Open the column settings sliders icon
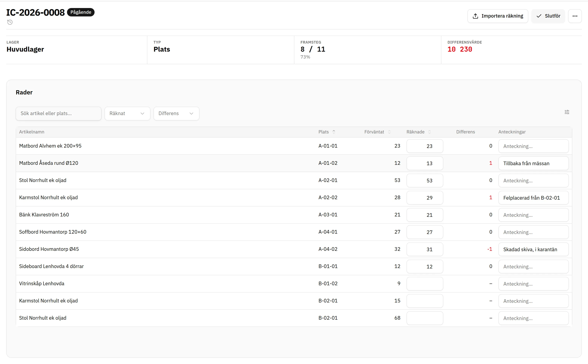 click(567, 112)
